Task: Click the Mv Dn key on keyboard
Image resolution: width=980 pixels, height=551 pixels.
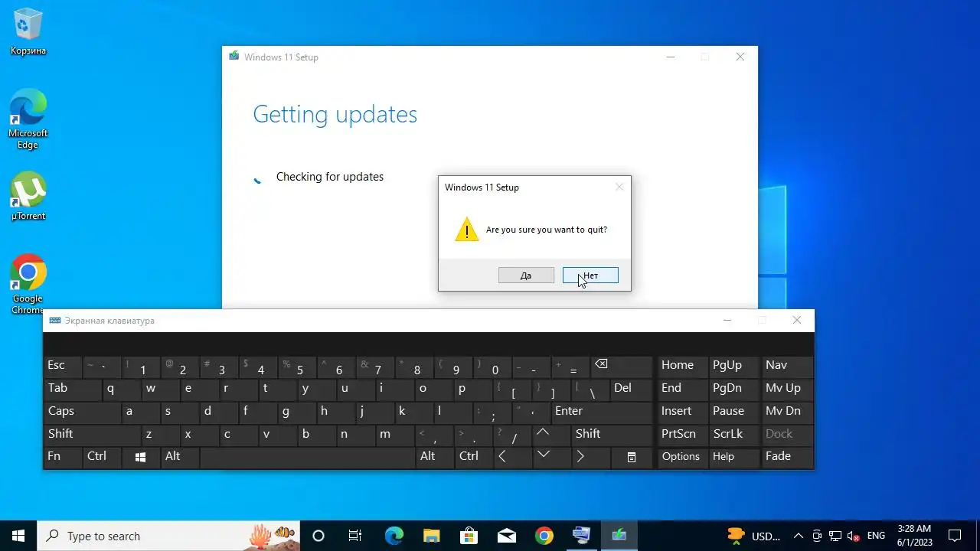Action: (787, 412)
